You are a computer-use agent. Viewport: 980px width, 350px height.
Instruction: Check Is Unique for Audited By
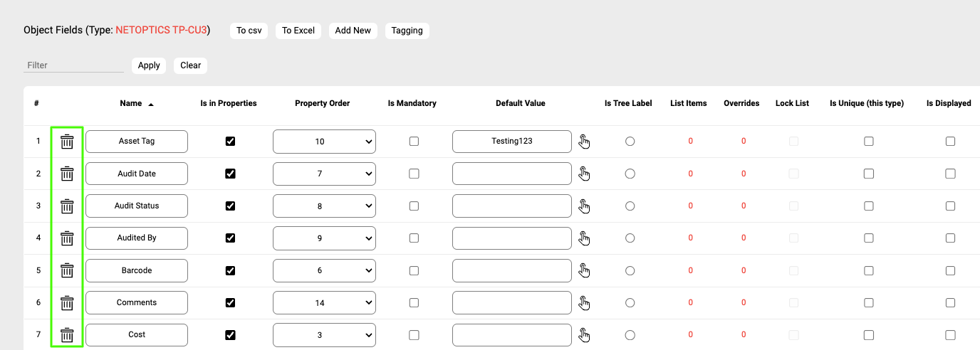868,238
